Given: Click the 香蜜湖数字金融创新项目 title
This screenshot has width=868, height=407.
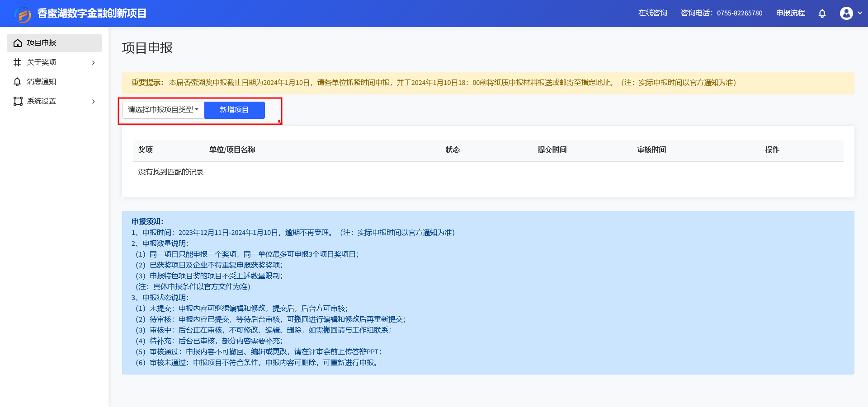Looking at the screenshot, I should click(x=92, y=14).
